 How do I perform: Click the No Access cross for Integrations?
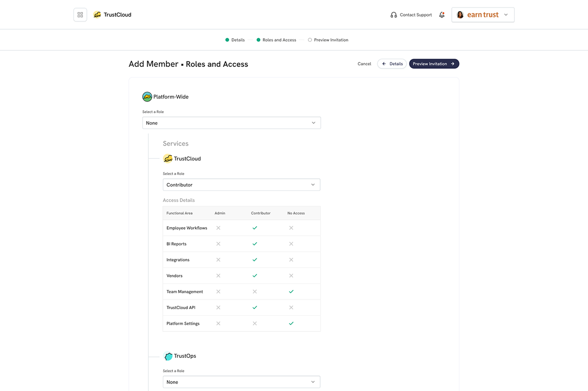(x=291, y=260)
